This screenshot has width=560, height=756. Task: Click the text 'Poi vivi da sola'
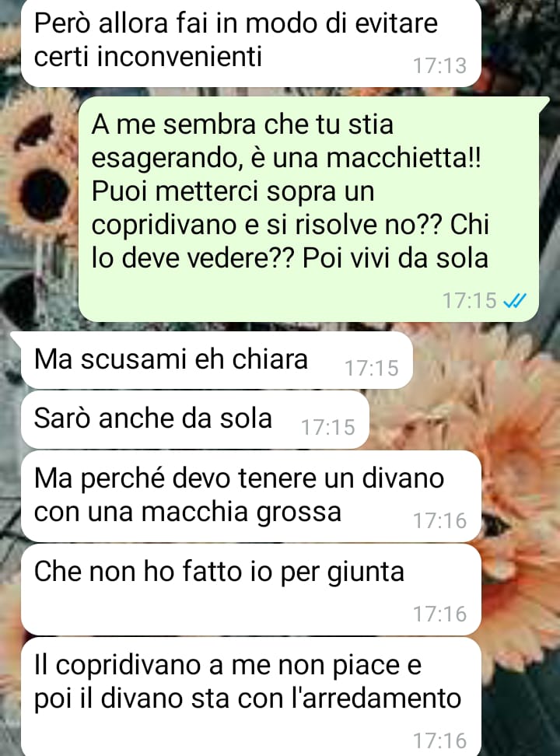click(395, 258)
